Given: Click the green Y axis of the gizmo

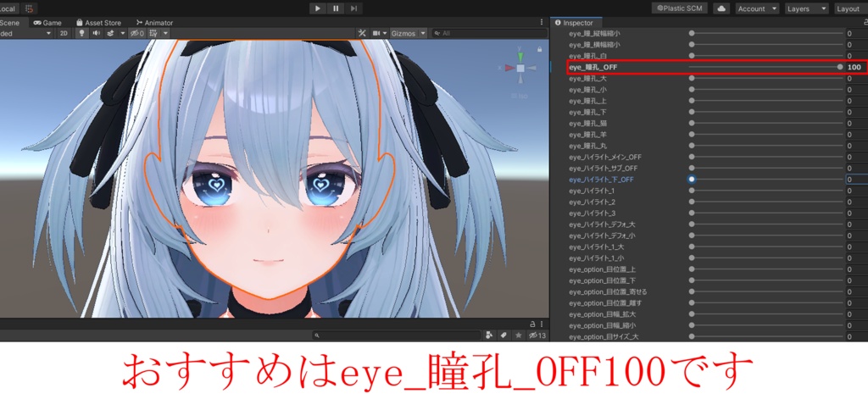Looking at the screenshot, I should coord(520,56).
